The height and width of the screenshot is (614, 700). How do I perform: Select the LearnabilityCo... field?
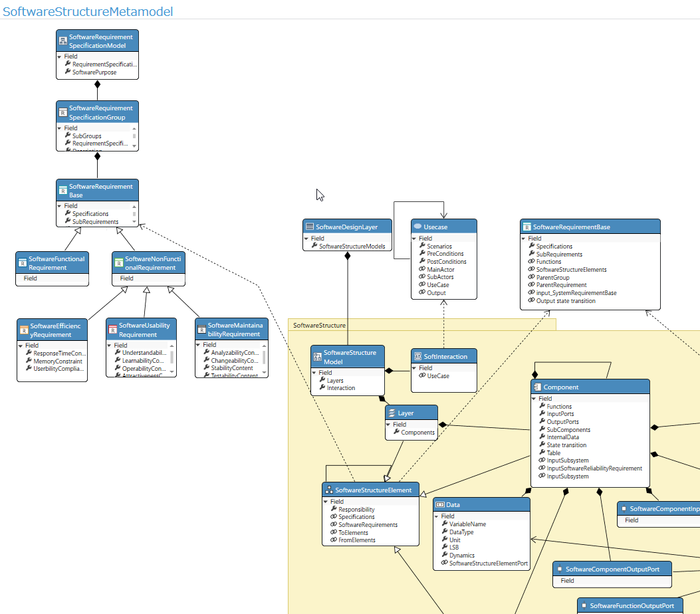[x=143, y=361]
